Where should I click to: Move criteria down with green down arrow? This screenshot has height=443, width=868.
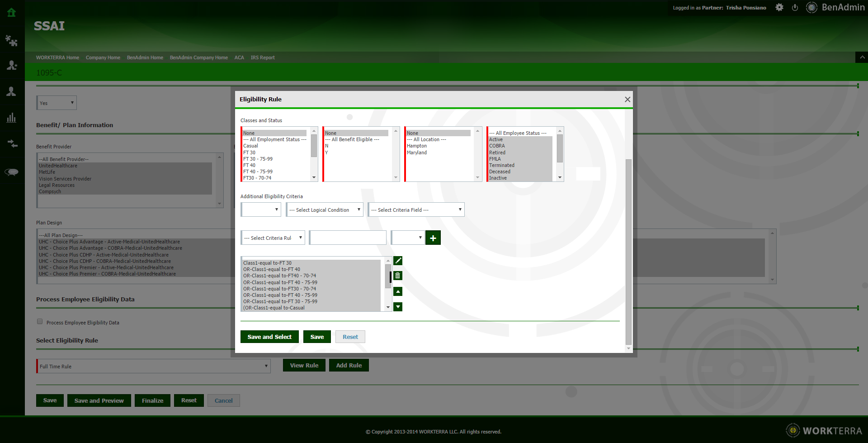(398, 307)
